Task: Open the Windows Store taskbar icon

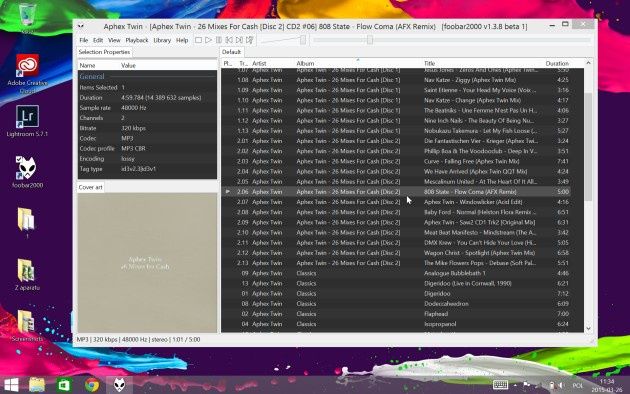Action: [64, 385]
